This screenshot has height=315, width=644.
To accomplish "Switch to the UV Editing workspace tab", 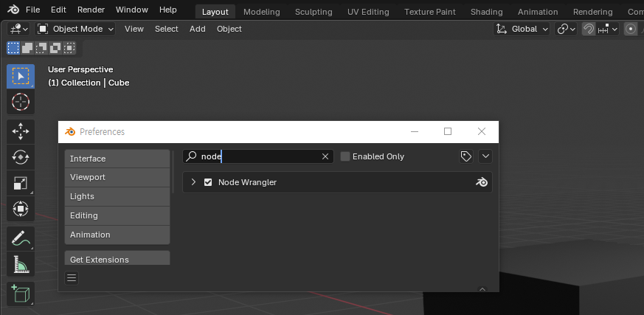I will [x=368, y=12].
